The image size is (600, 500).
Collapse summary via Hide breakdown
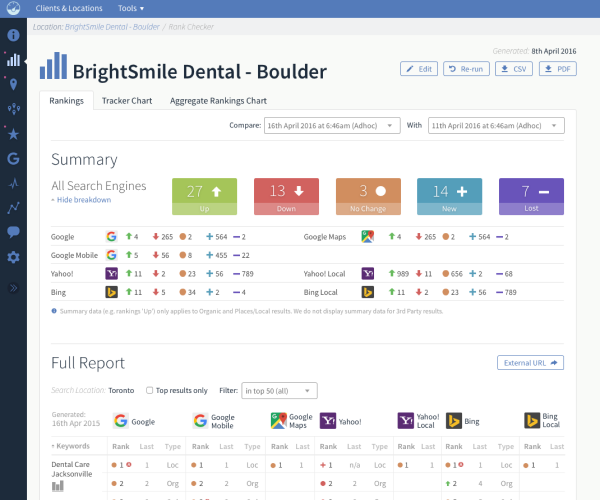[x=81, y=200]
